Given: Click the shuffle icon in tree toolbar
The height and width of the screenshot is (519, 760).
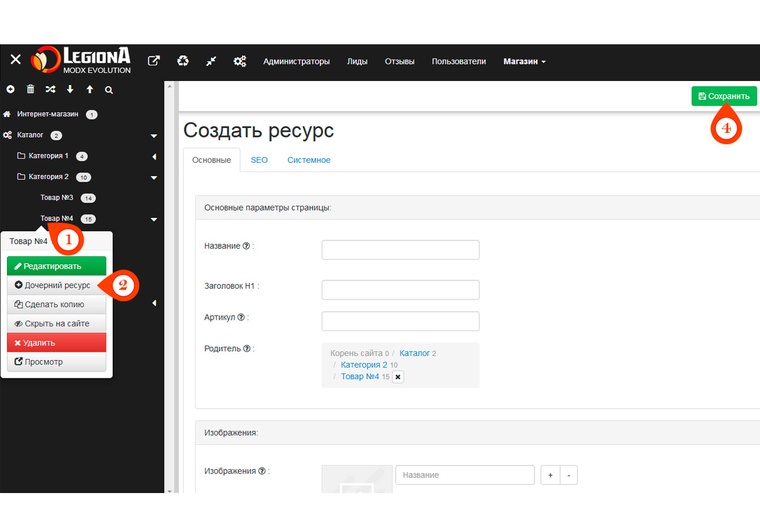Looking at the screenshot, I should 50,90.
